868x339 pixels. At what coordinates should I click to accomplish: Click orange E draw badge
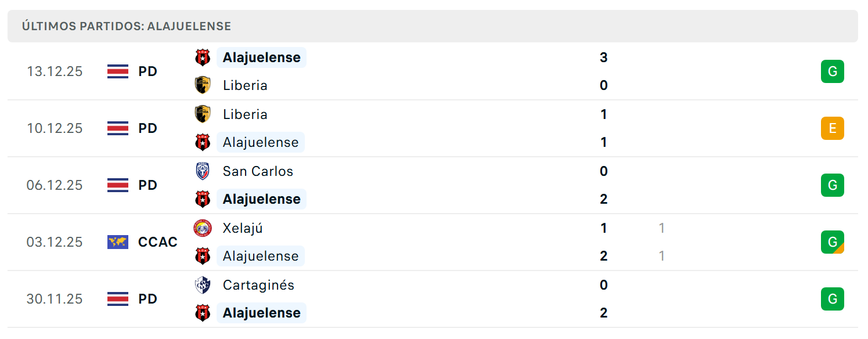coord(832,128)
